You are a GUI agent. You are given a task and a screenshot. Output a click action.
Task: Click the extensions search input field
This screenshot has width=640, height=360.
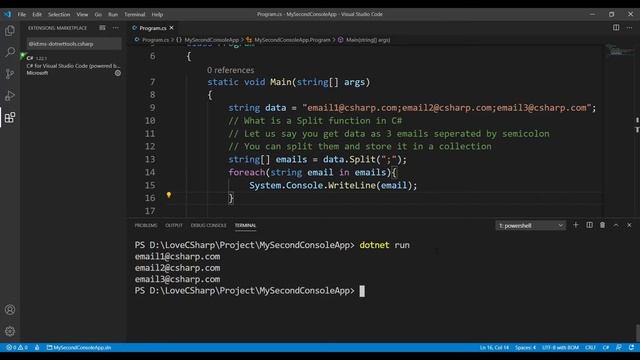73,44
